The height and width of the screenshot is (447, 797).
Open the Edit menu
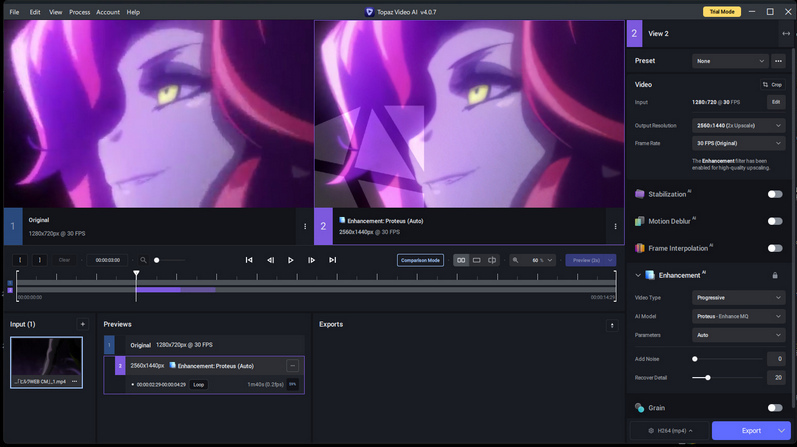(x=35, y=12)
